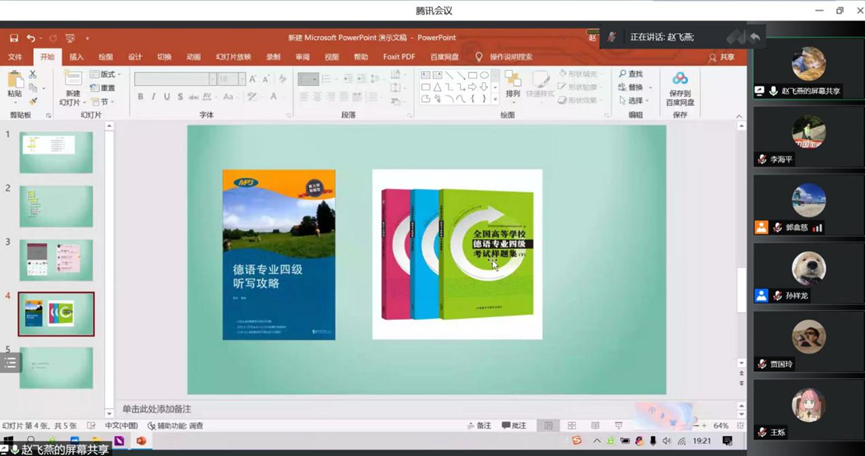Viewport: 865px width, 456px height.
Task: Click the Undo arrow icon
Action: (31, 38)
